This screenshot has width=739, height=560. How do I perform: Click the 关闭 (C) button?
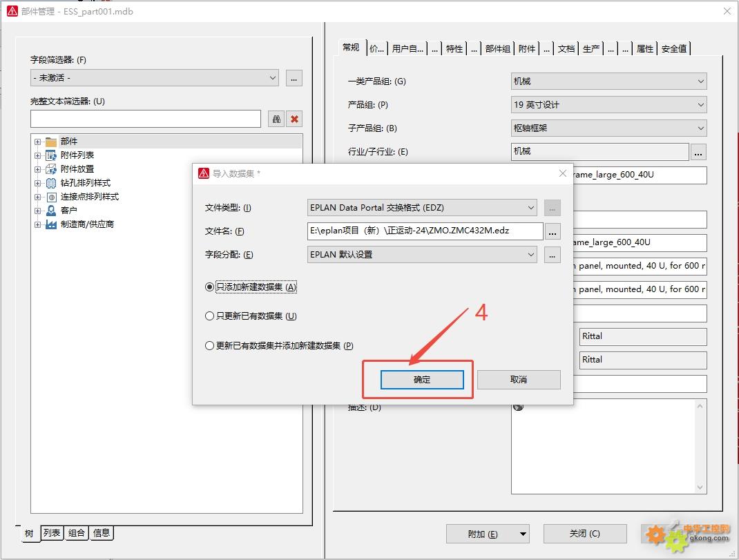[x=585, y=534]
